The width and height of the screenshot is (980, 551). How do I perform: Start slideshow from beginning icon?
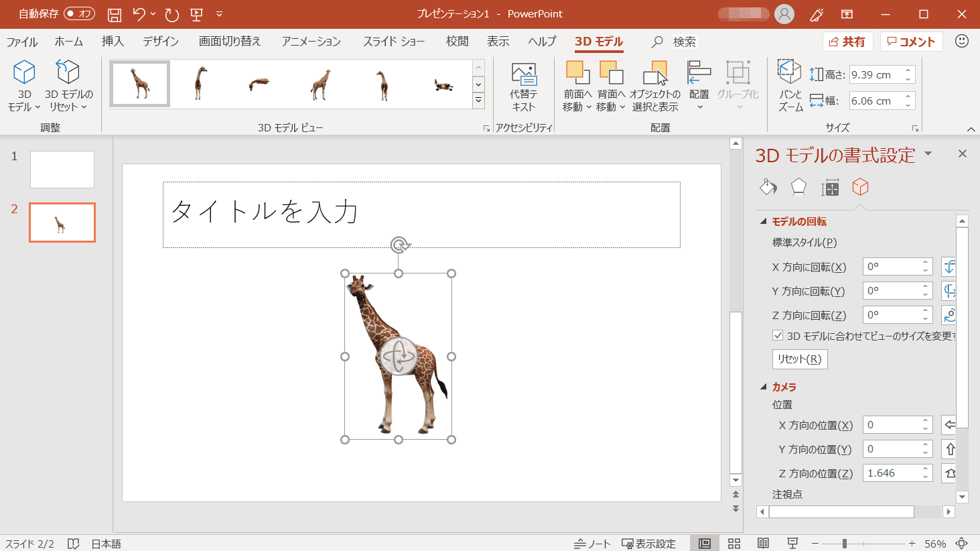pyautogui.click(x=196, y=14)
